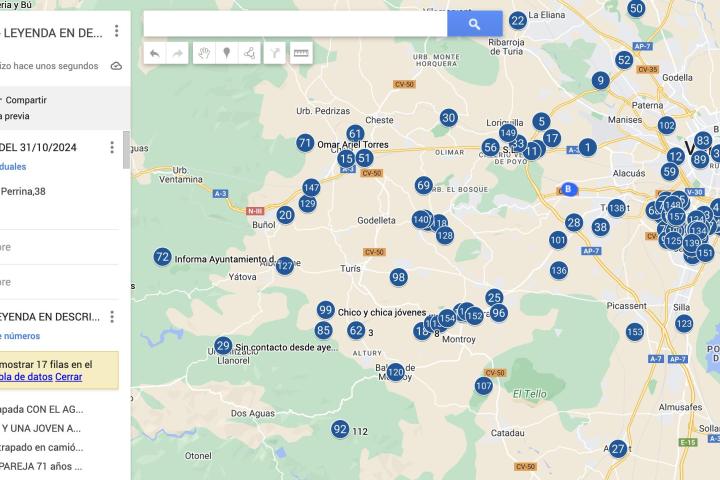Click map marker 153 south of Picassent

tap(635, 332)
